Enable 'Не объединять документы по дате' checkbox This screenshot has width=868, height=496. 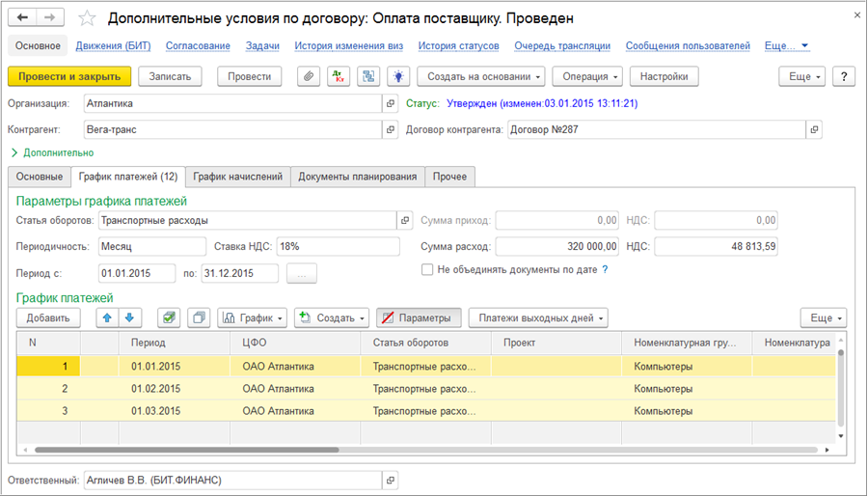[x=427, y=270]
